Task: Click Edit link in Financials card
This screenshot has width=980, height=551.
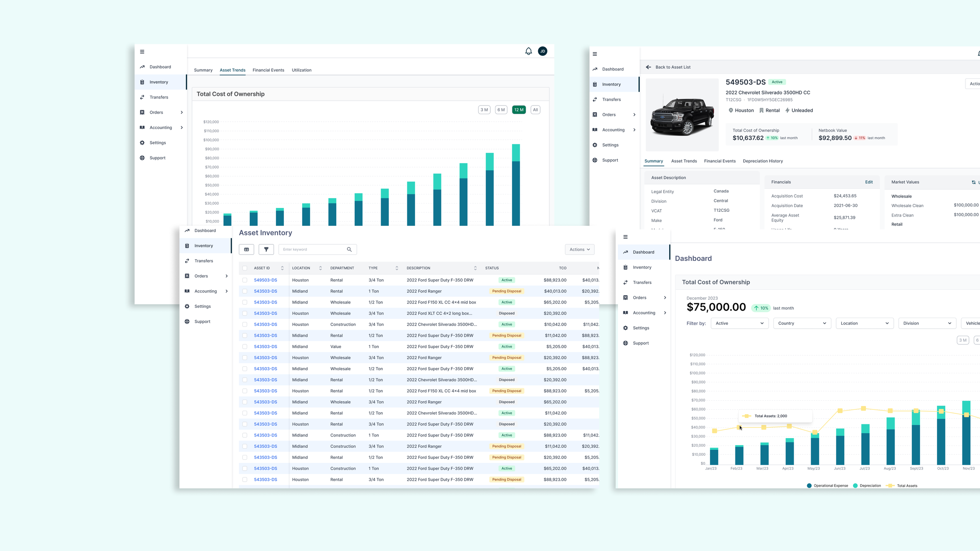Action: point(869,182)
